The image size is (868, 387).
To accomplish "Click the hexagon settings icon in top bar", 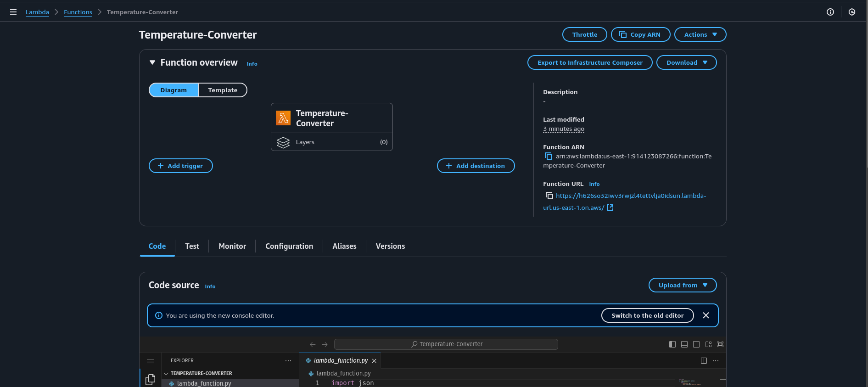I will coord(852,12).
